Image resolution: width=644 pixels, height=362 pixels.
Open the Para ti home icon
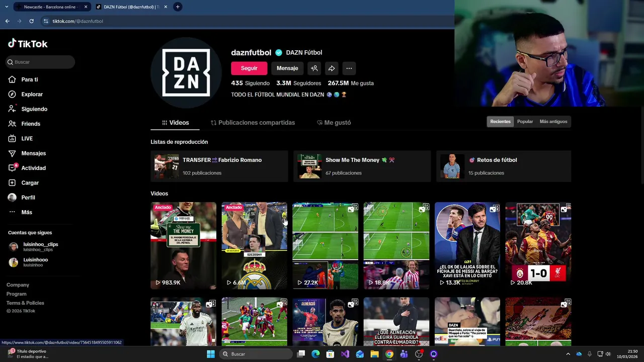coord(12,79)
